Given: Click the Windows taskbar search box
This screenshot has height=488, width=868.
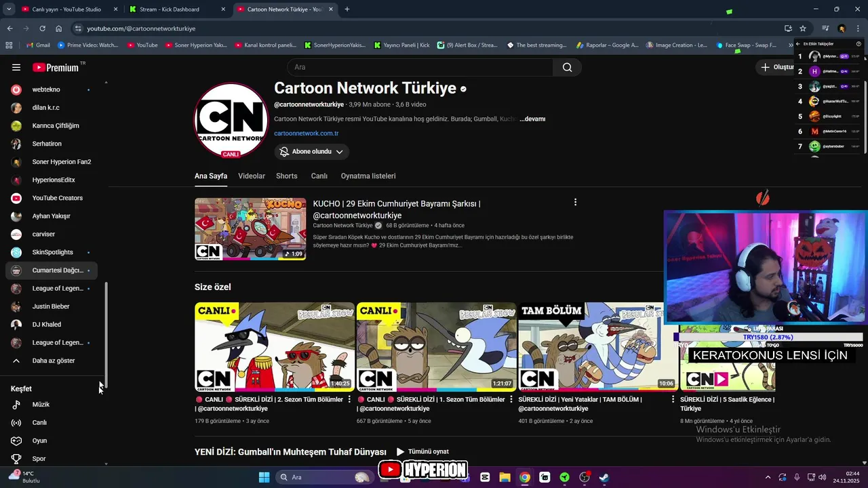Looking at the screenshot, I should [x=324, y=477].
